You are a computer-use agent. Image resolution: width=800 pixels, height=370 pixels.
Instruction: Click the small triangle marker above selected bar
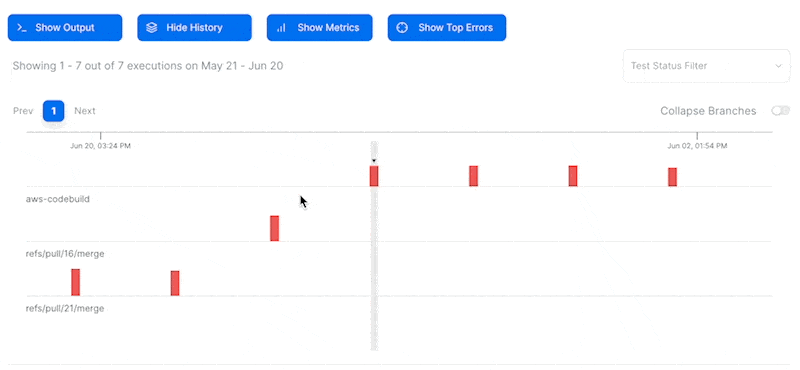(374, 161)
